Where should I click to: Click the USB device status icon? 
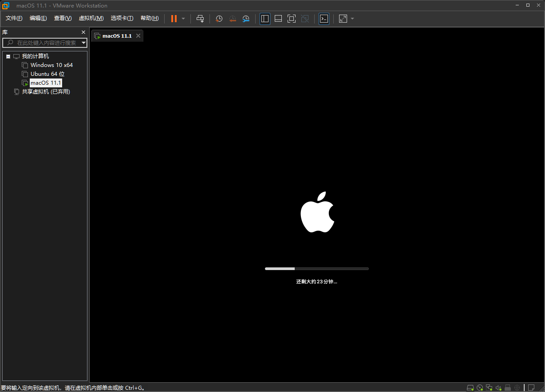click(508, 388)
